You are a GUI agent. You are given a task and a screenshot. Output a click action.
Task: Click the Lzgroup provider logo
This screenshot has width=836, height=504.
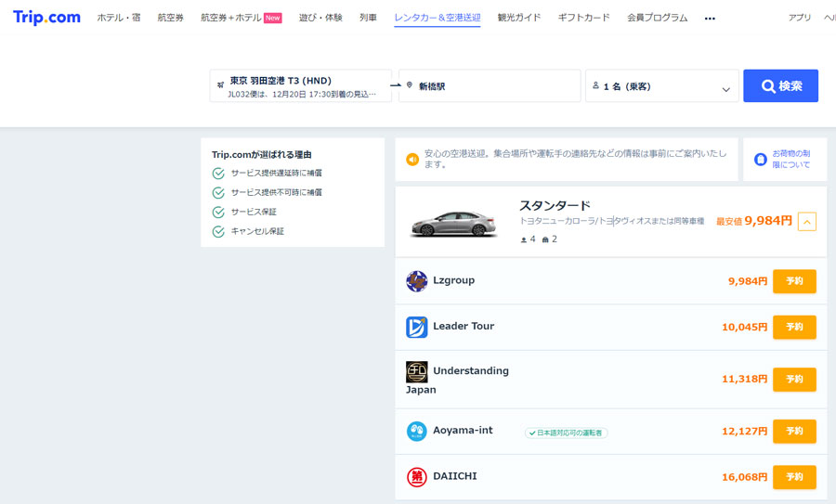416,281
